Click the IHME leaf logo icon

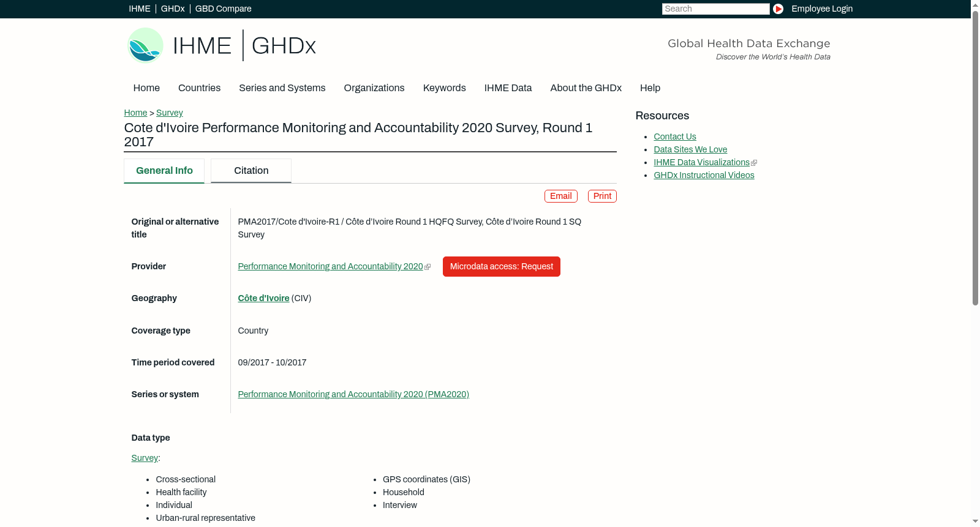coord(145,45)
